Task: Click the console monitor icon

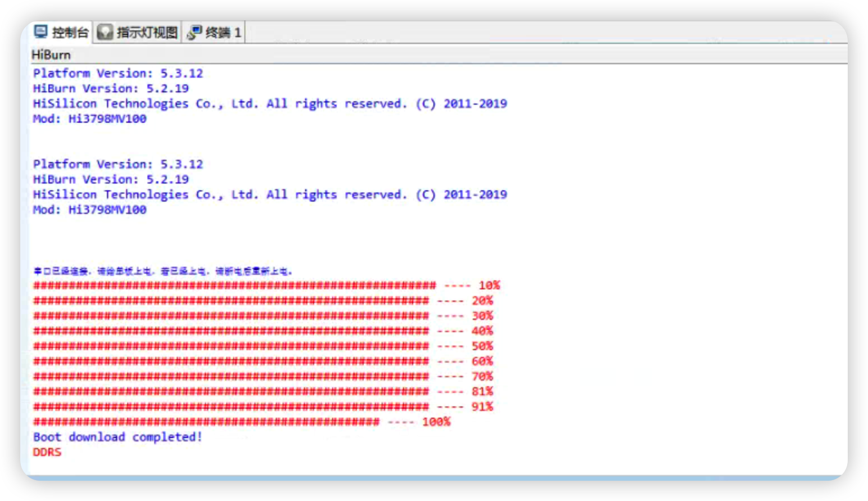Action: pos(41,32)
